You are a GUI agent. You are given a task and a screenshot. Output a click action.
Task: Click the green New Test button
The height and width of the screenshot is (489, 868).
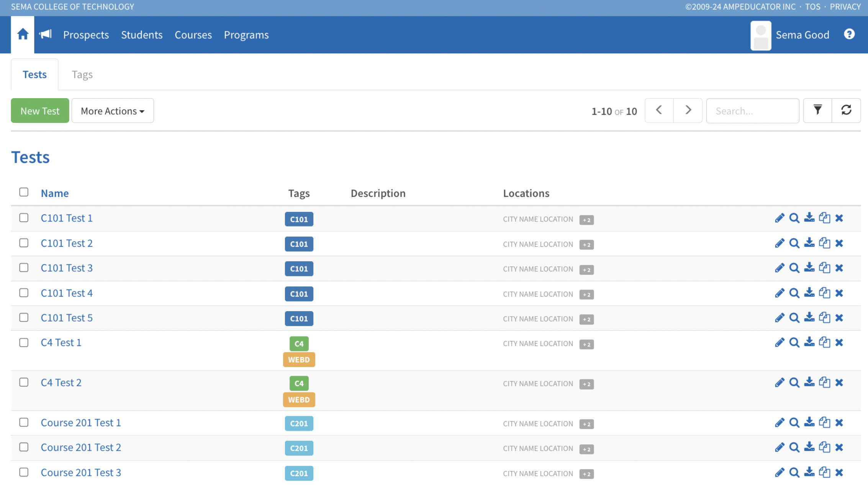40,111
